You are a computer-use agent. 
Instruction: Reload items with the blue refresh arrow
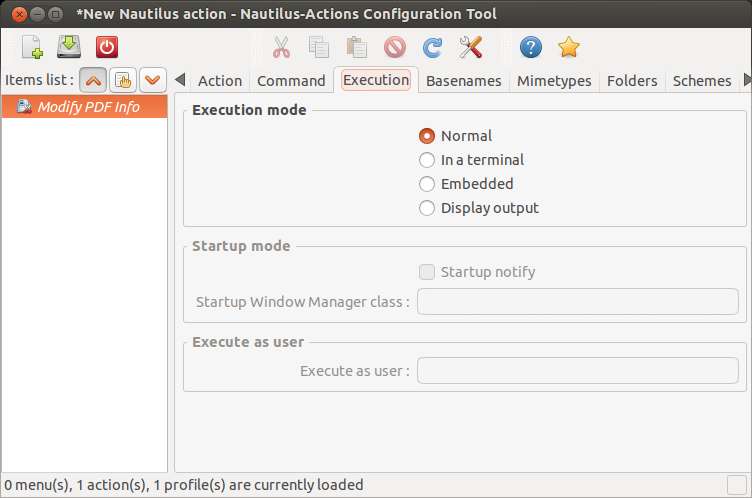[433, 47]
